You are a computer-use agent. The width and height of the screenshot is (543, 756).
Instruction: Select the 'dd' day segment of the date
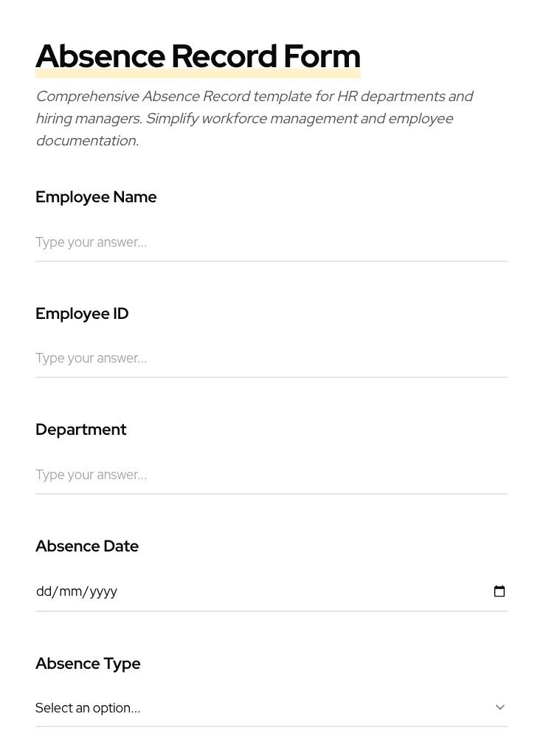pyautogui.click(x=44, y=591)
